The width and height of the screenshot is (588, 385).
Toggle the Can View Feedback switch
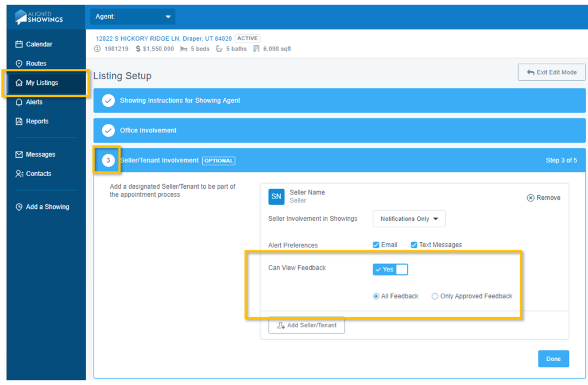pyautogui.click(x=390, y=269)
